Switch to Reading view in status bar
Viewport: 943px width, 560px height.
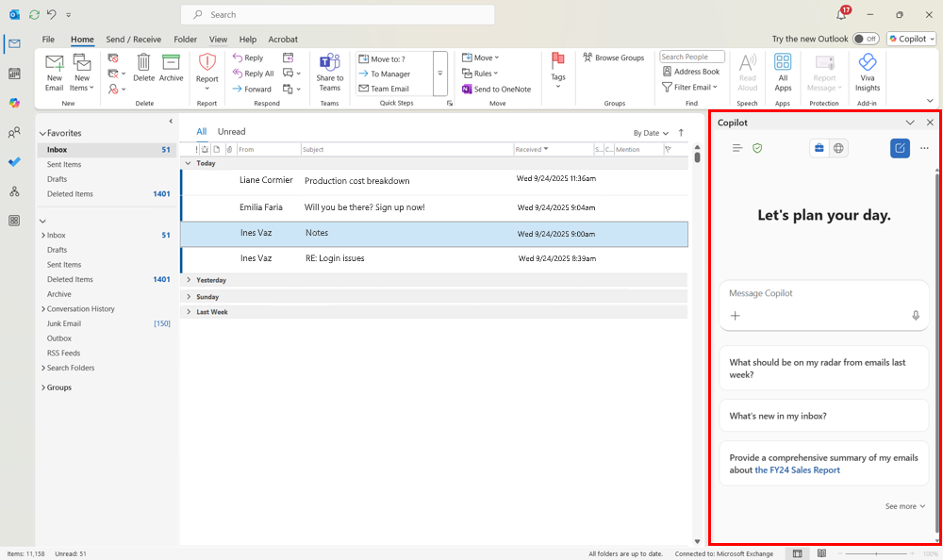pyautogui.click(x=821, y=553)
